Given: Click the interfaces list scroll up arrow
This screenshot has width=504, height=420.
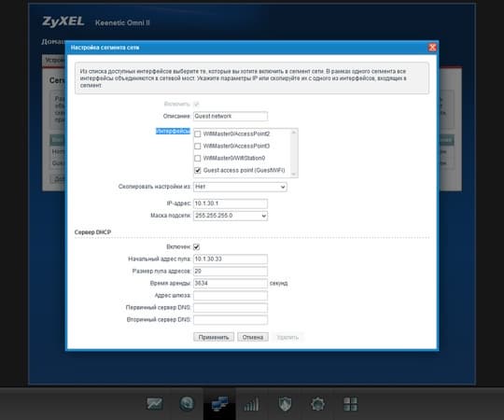Looking at the screenshot, I should click(x=293, y=133).
